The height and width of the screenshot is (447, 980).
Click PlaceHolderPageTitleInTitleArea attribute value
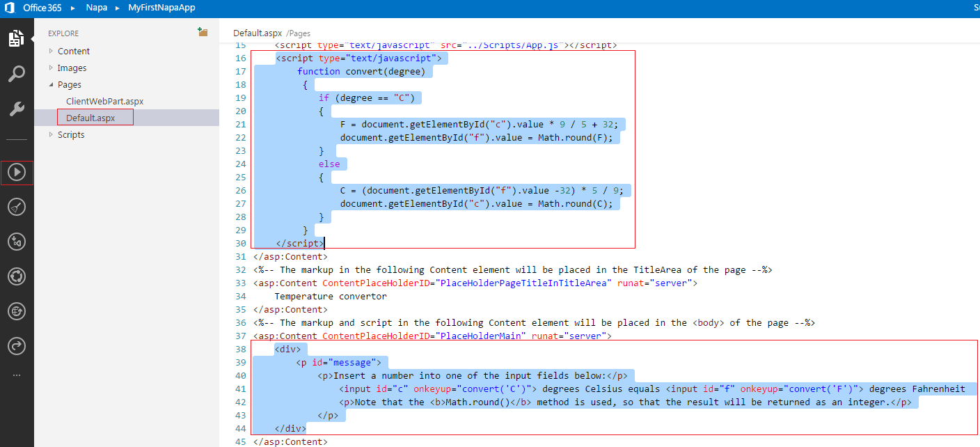(523, 283)
